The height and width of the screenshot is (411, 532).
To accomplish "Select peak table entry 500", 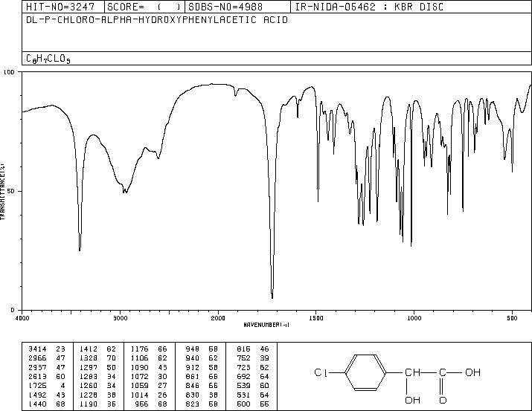I will point(253,404).
